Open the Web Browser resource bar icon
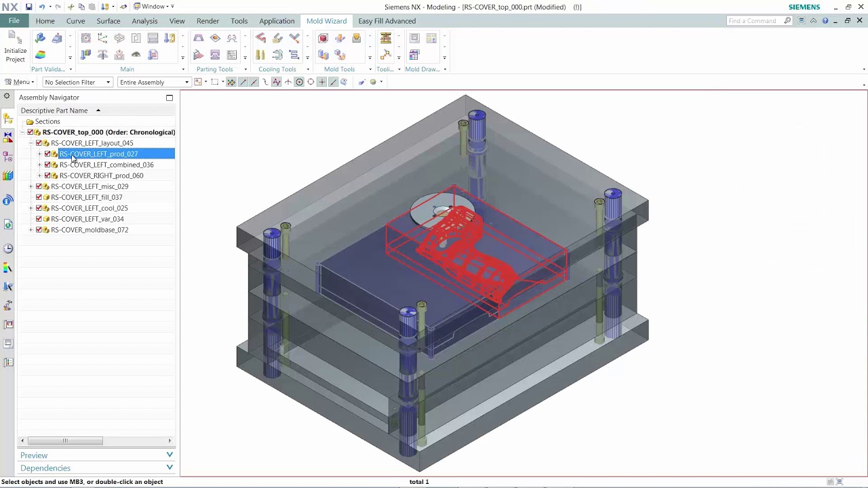 tap(8, 224)
